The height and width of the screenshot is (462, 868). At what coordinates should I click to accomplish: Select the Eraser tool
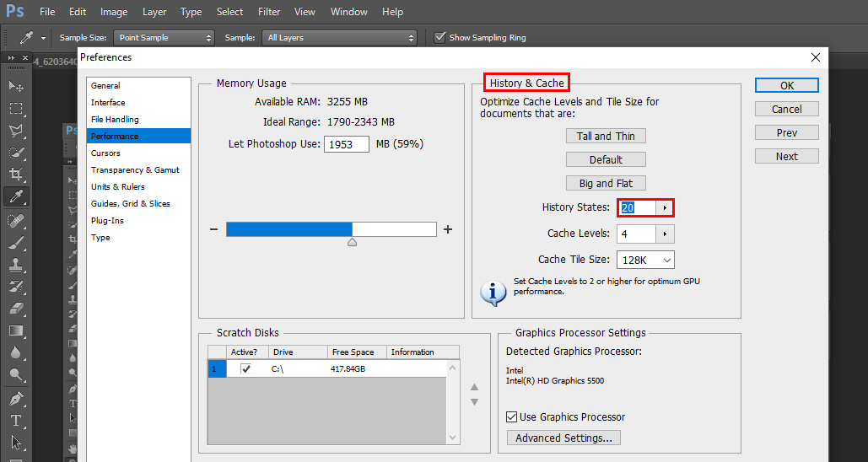[x=16, y=309]
